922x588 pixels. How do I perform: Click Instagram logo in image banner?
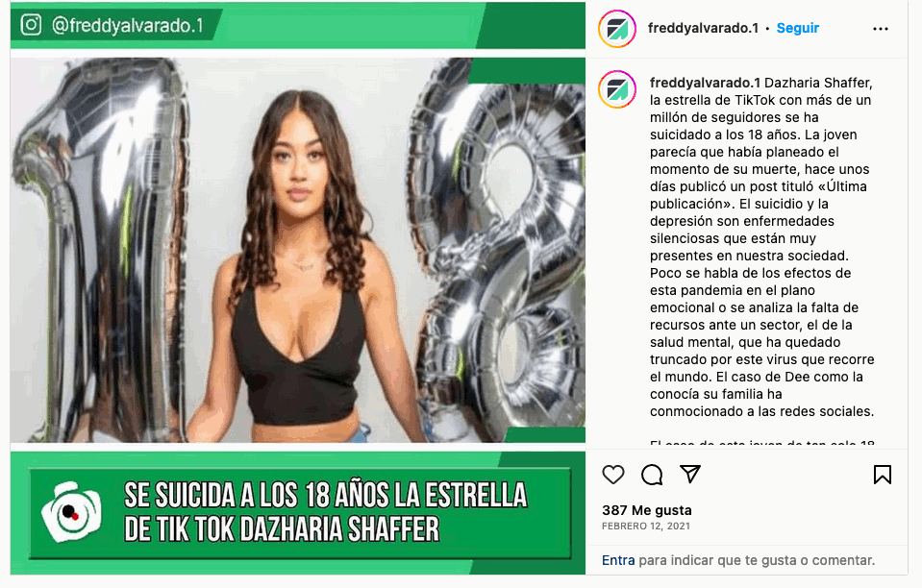pos(31,25)
